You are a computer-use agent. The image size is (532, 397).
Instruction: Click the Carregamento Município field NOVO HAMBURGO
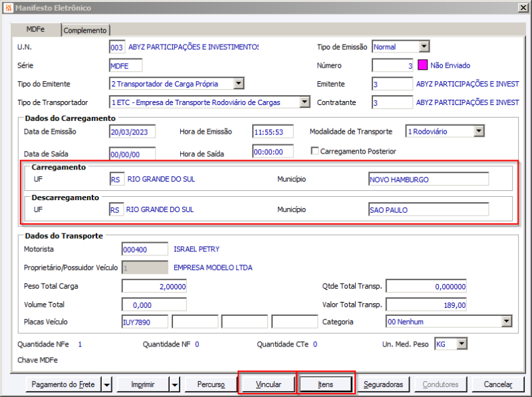(428, 179)
